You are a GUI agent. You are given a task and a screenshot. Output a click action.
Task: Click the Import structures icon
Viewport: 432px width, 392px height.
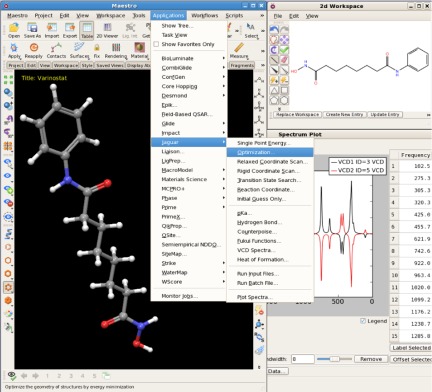(52, 30)
